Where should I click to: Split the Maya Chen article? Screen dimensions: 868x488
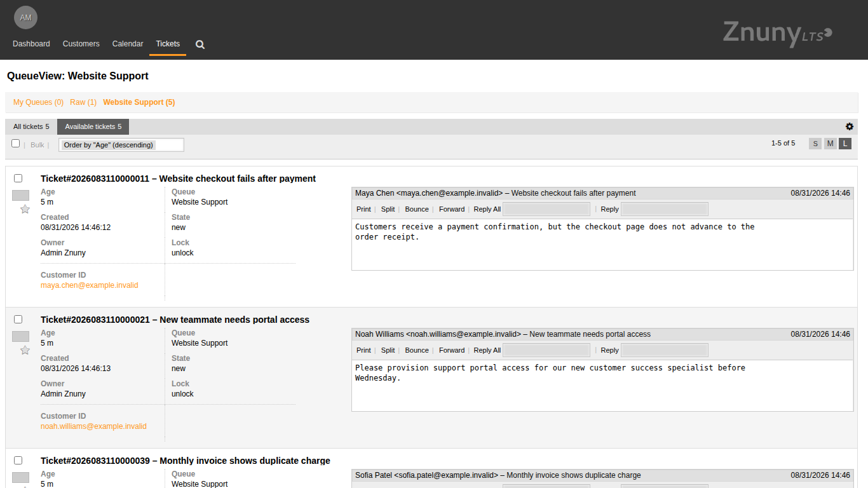click(x=388, y=209)
